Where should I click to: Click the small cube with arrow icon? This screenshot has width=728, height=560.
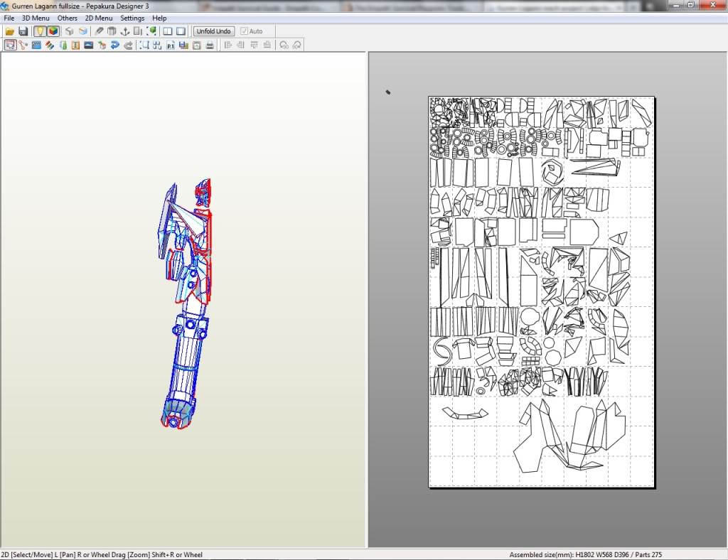point(102,45)
